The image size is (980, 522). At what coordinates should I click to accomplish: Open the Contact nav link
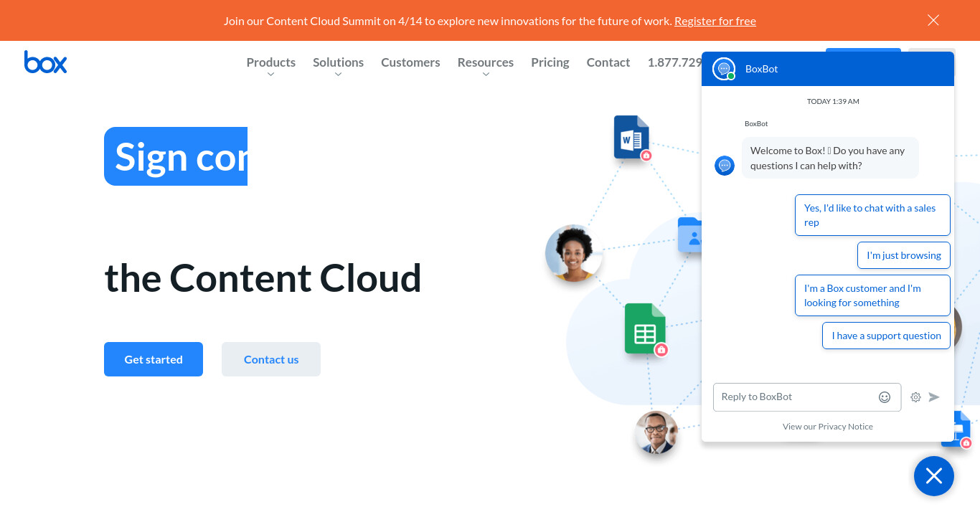pos(608,62)
